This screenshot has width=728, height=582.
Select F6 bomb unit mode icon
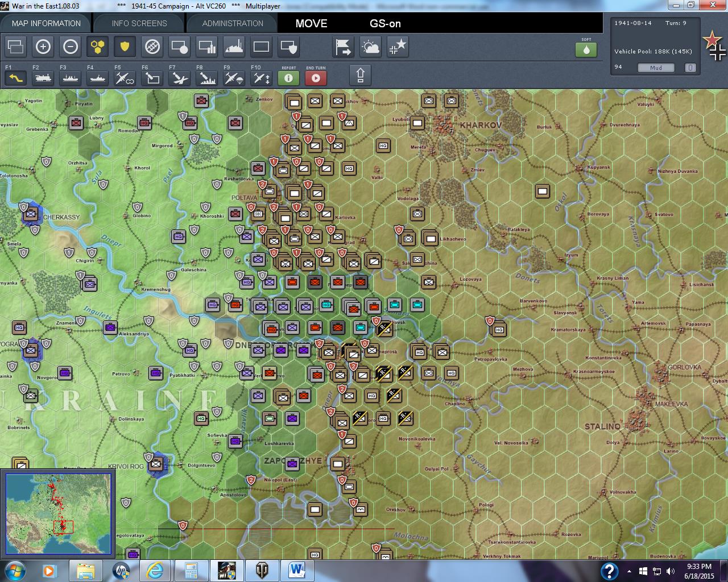(x=152, y=78)
